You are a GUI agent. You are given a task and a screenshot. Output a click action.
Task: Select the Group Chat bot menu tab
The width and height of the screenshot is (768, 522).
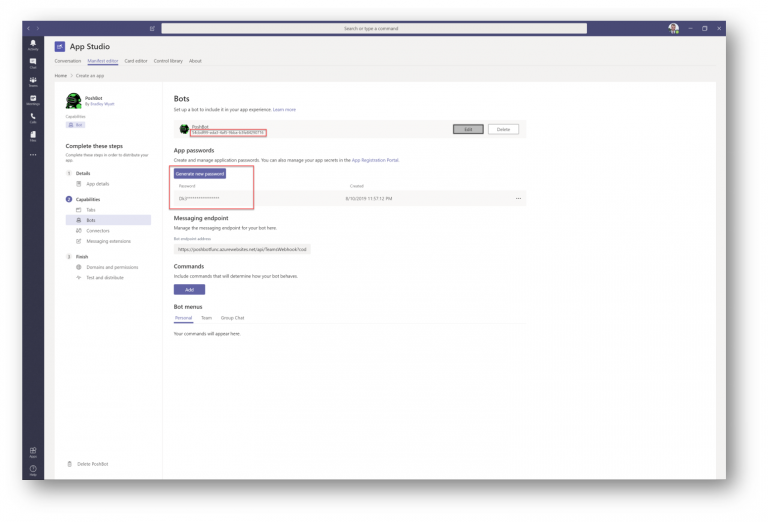232,318
